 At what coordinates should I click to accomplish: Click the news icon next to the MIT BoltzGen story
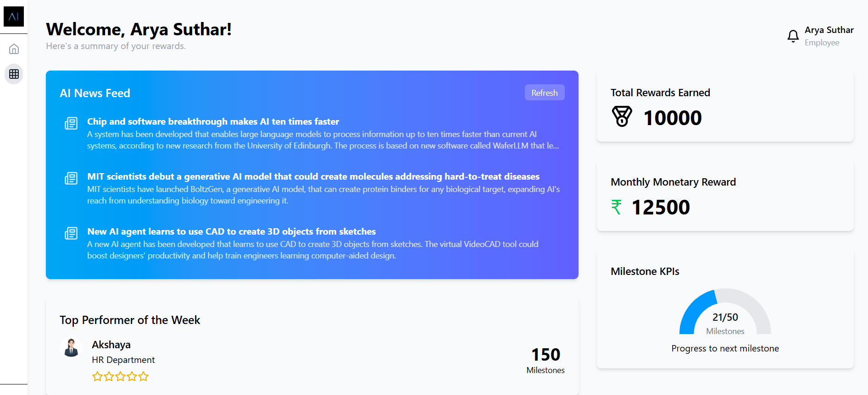72,178
